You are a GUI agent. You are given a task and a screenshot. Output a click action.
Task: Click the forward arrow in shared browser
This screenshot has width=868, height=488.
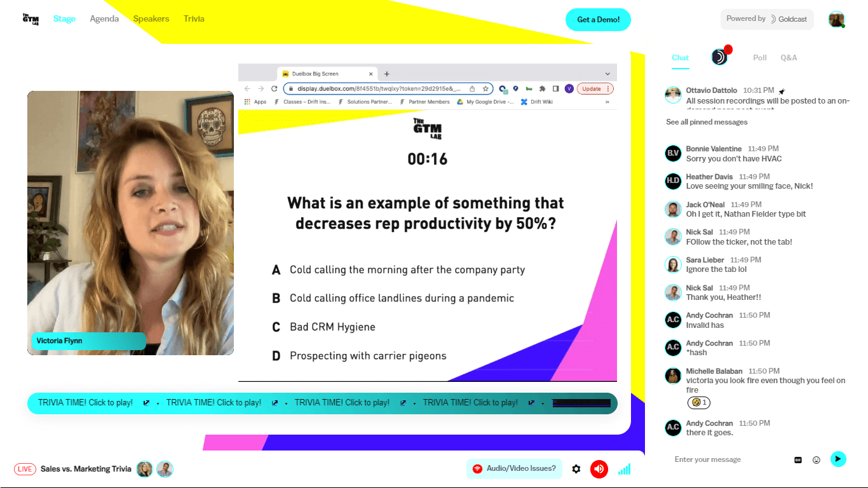tap(261, 89)
